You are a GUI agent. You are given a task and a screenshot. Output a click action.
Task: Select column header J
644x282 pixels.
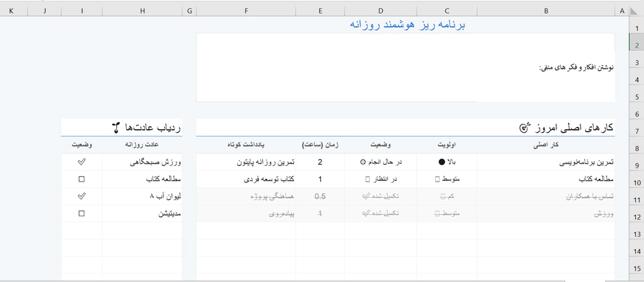tap(44, 12)
